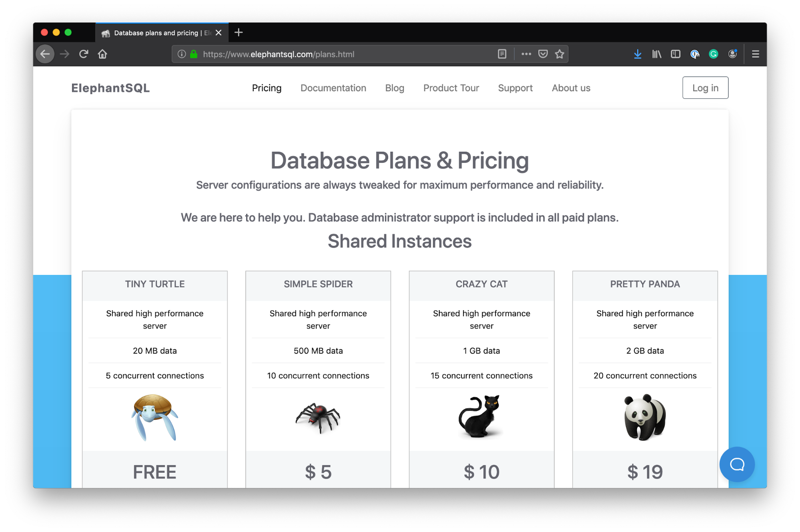Screen dimensions: 800x532
Task: Save page to Pocket icon
Action: tap(543, 54)
